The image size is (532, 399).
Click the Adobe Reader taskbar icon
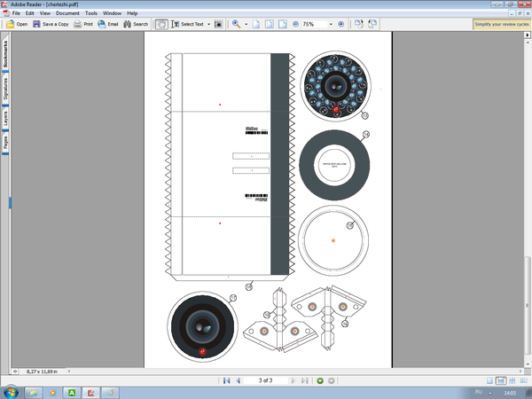pyautogui.click(x=91, y=393)
